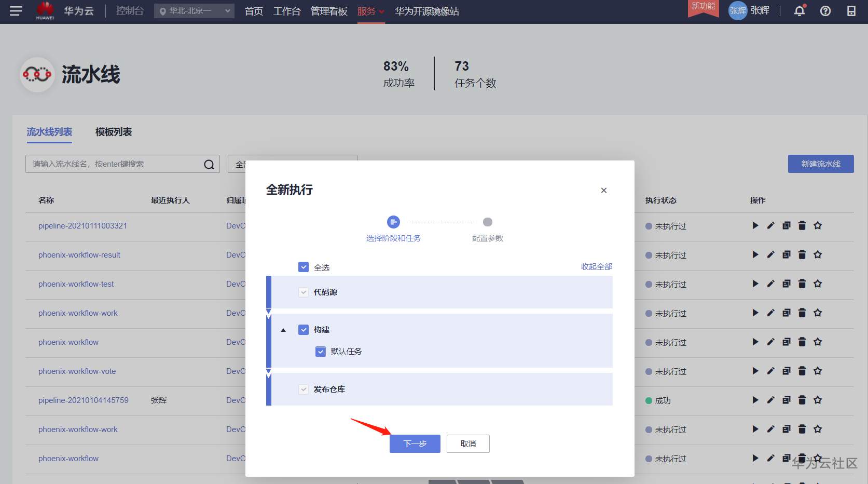Click 取消 to cancel the dialog
This screenshot has width=868, height=484.
(x=468, y=443)
